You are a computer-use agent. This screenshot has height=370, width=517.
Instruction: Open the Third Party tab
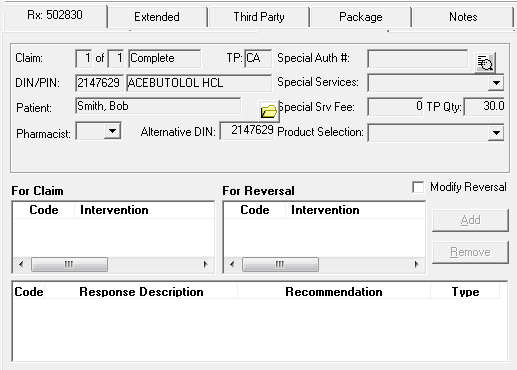[259, 17]
